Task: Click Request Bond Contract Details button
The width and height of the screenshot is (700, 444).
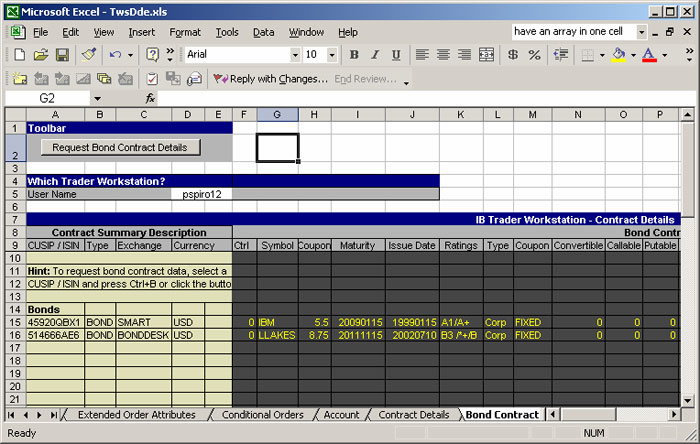Action: point(120,148)
